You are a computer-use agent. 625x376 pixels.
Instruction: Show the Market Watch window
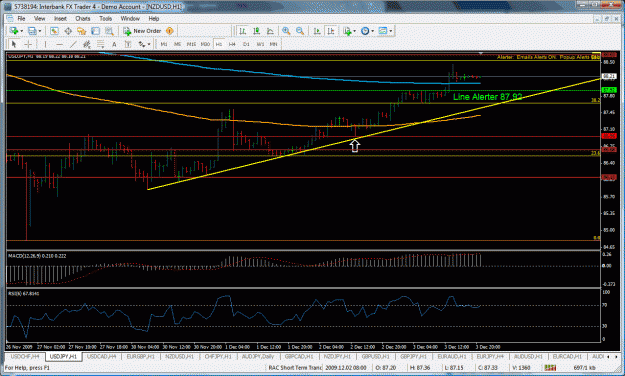54,31
